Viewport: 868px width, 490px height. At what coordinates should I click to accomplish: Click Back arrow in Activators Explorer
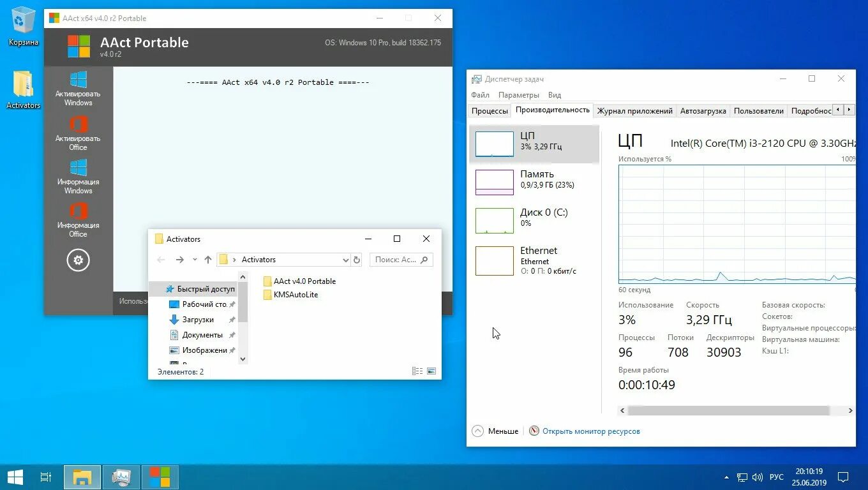(x=161, y=260)
